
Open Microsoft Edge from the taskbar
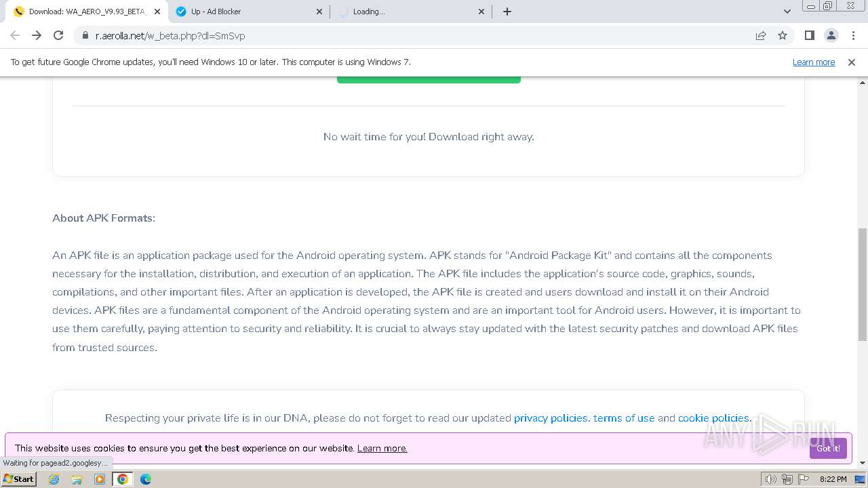[x=146, y=479]
